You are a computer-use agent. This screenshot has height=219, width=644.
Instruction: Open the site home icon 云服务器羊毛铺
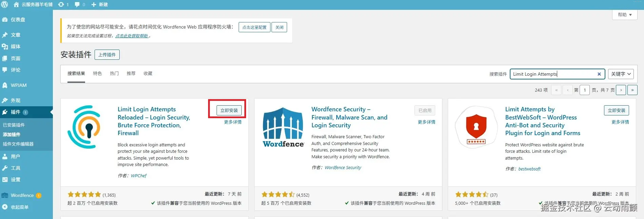(x=16, y=4)
